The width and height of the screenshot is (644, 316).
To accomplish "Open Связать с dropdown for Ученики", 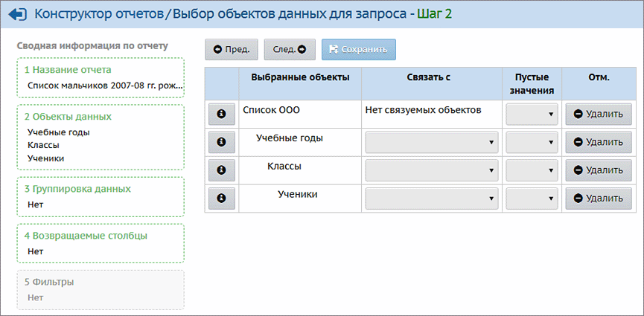I will tap(432, 199).
